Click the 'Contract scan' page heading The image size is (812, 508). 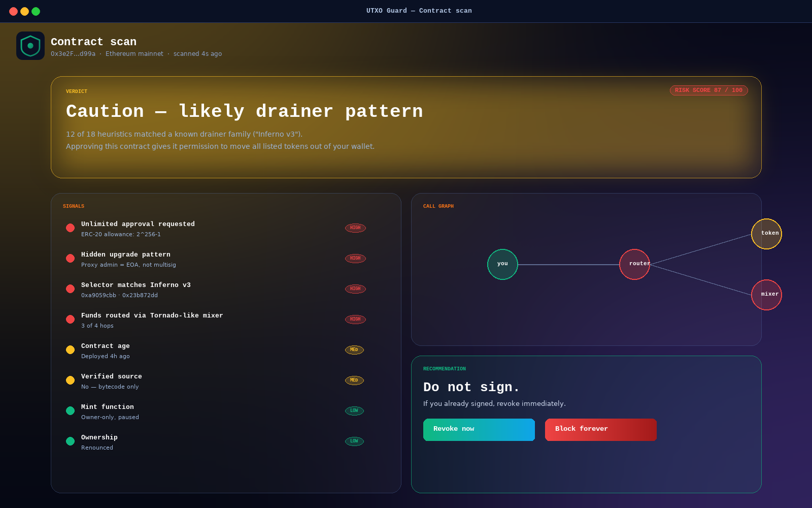93,42
